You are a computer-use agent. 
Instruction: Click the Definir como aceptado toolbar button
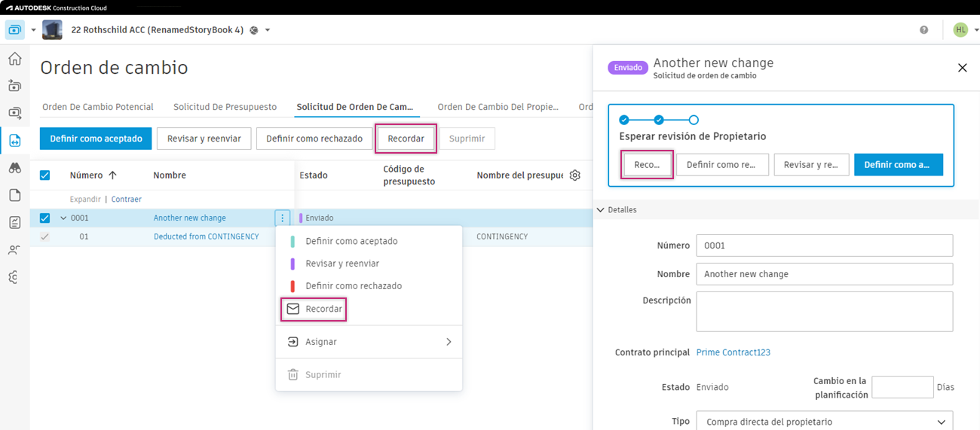tap(96, 139)
